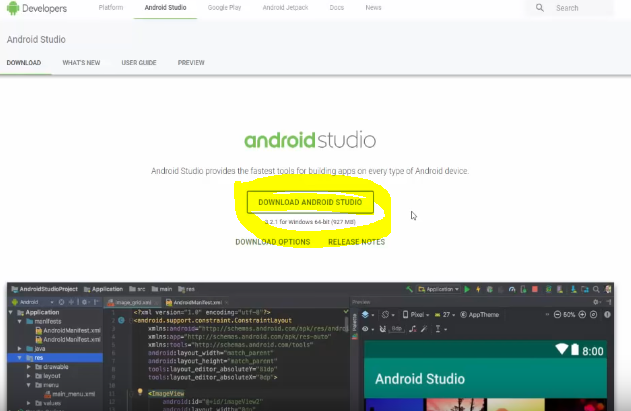The width and height of the screenshot is (631, 411).
Task: Switch to the USER GUIDE tab
Action: pos(139,63)
